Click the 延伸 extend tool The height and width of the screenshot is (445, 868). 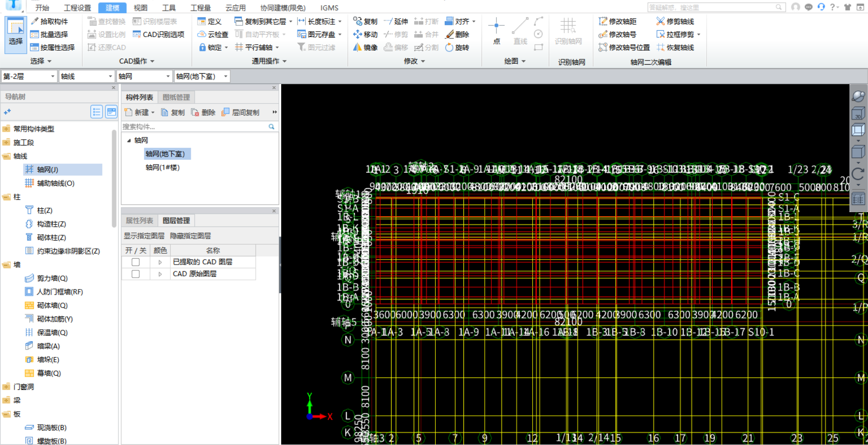(x=396, y=21)
